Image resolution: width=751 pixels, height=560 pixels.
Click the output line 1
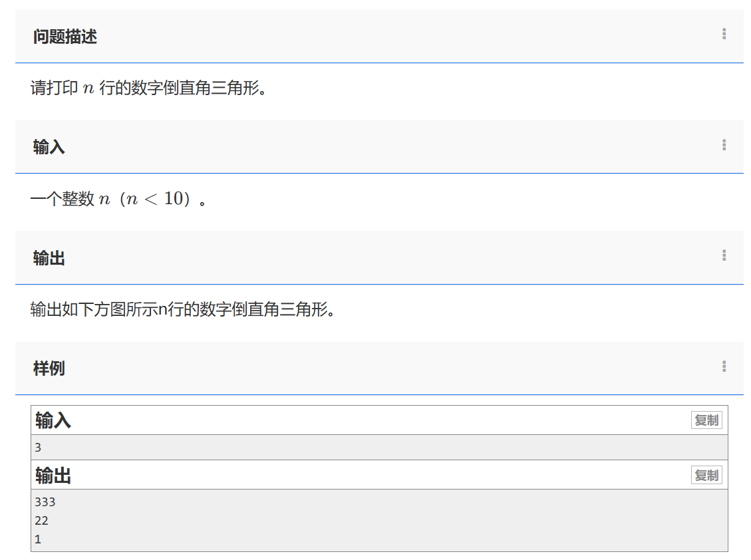point(38,539)
